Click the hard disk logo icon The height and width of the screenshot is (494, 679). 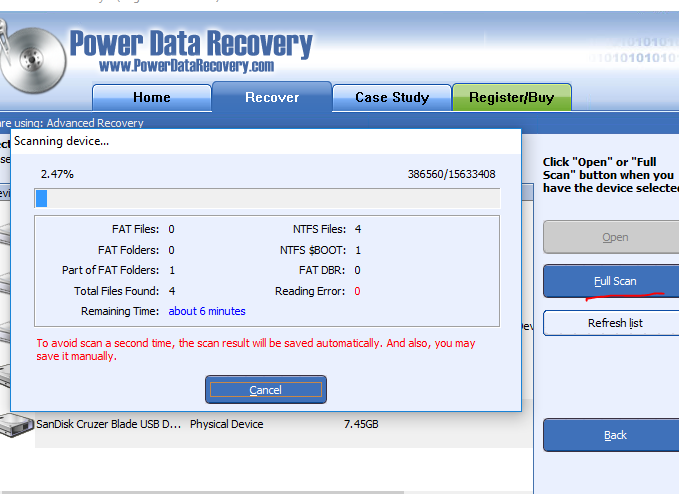[x=32, y=58]
